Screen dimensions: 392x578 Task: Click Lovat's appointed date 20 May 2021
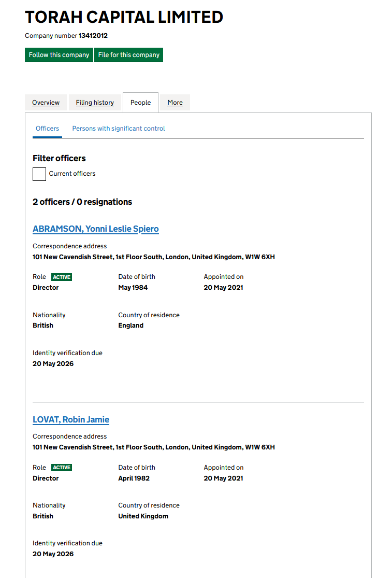(223, 478)
